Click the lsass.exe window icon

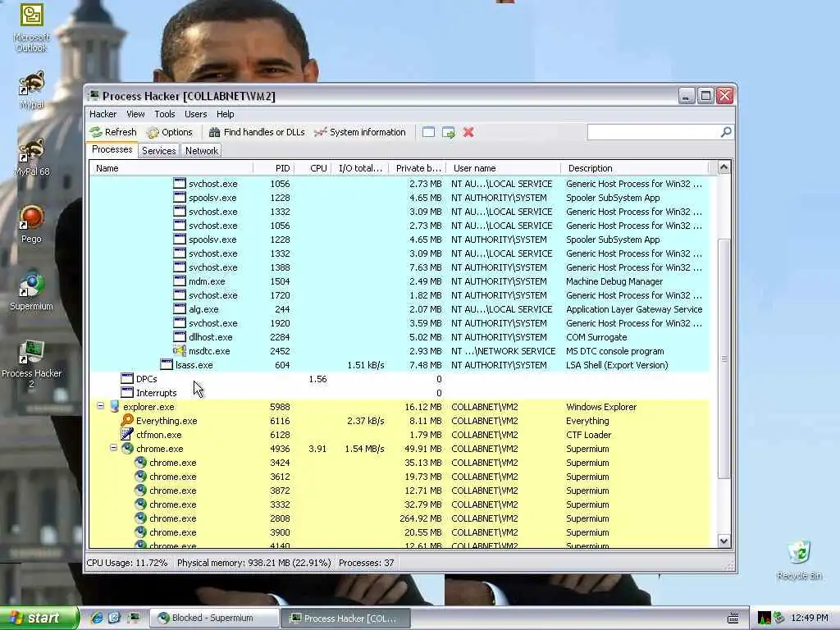[x=167, y=365]
